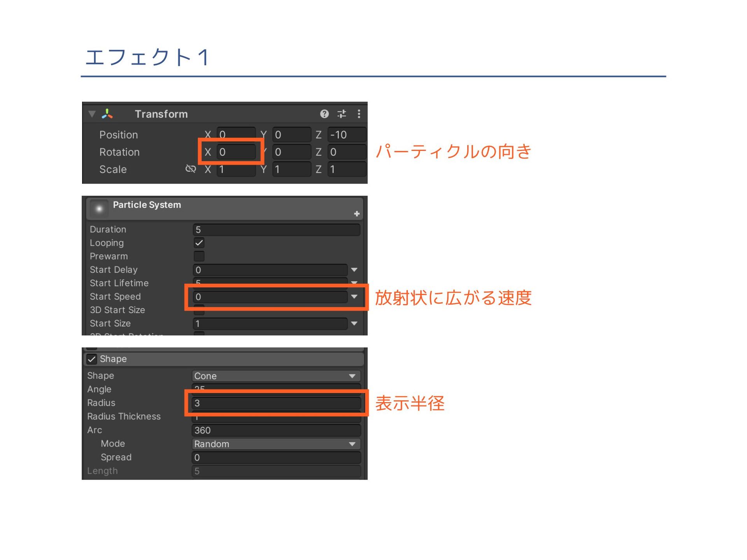Collapse the Transform component foldout triangle

click(x=92, y=114)
